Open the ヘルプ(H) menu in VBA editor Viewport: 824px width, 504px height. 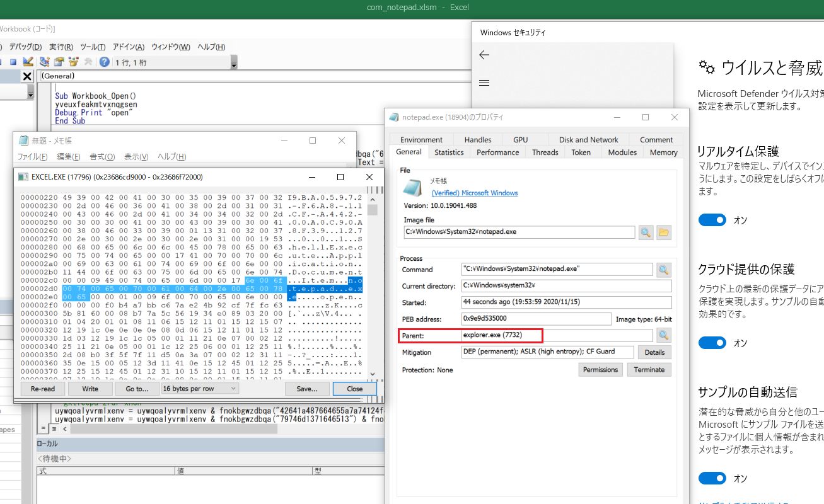pyautogui.click(x=211, y=47)
